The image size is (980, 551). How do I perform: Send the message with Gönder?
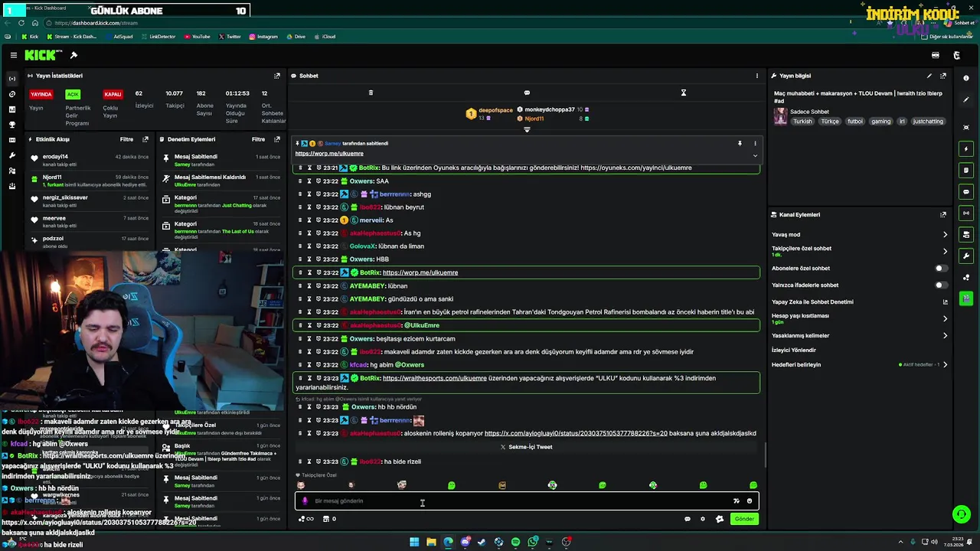tap(744, 519)
